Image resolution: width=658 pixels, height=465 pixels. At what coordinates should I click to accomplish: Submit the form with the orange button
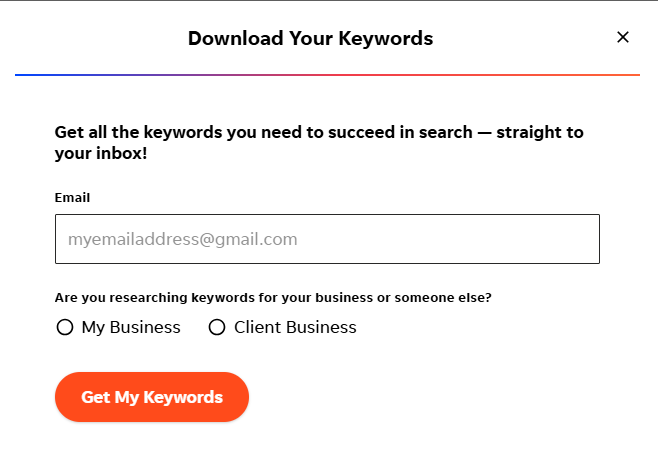[152, 397]
